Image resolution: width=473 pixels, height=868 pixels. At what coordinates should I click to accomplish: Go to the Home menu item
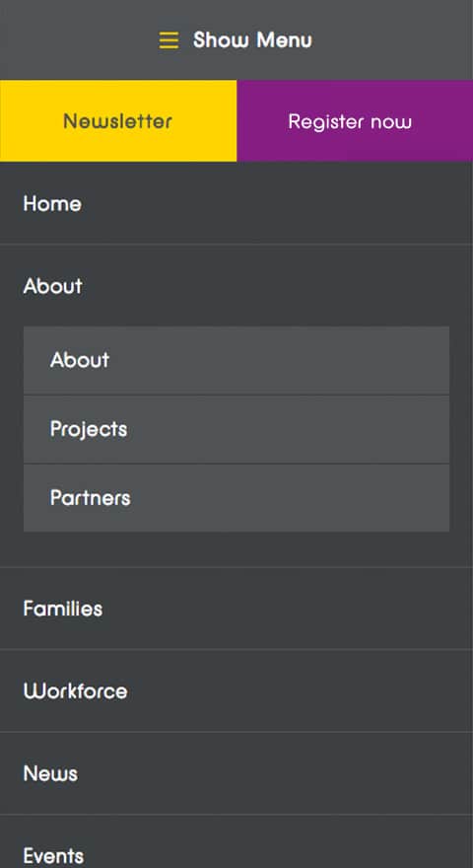(236, 203)
